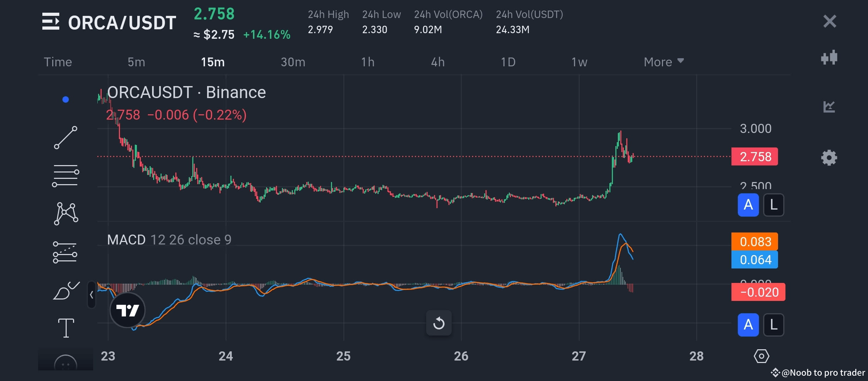Enable Log scale on the price axis
868x381 pixels.
pyautogui.click(x=773, y=205)
